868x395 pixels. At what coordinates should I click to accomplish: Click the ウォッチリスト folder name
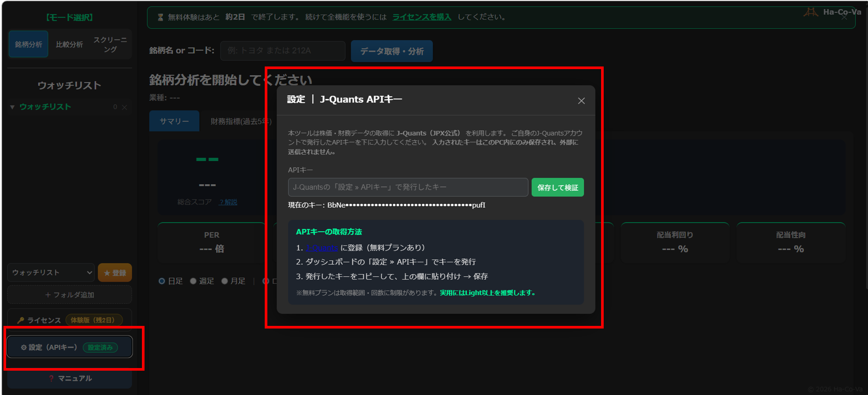[x=45, y=107]
